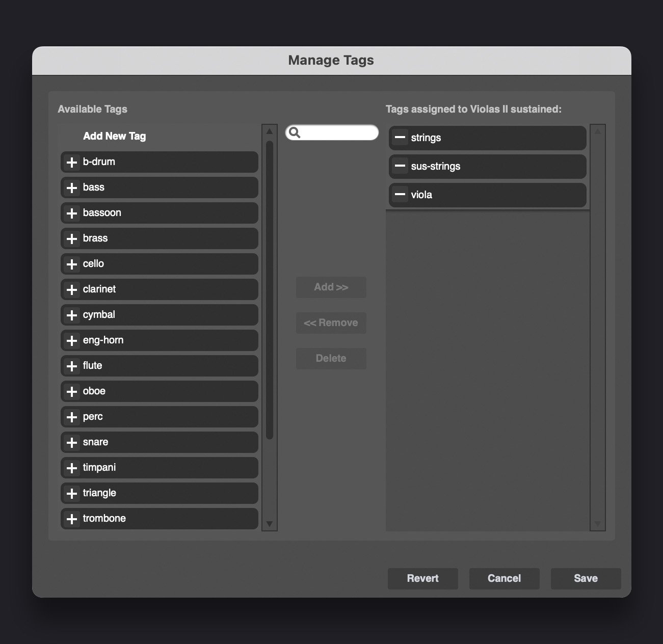
Task: Select the sus-strings assigned tag label
Action: click(x=436, y=167)
